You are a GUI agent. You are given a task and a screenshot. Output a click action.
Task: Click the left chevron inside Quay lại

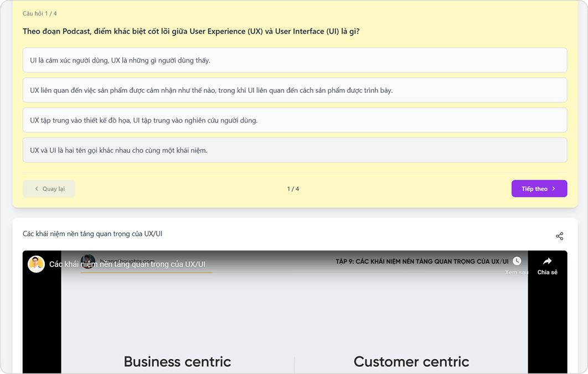pyautogui.click(x=37, y=189)
